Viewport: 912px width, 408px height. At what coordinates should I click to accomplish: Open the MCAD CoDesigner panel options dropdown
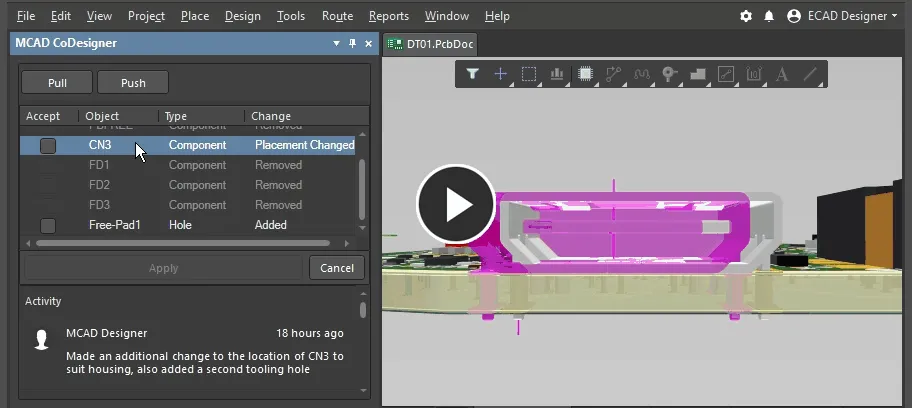[x=336, y=44]
